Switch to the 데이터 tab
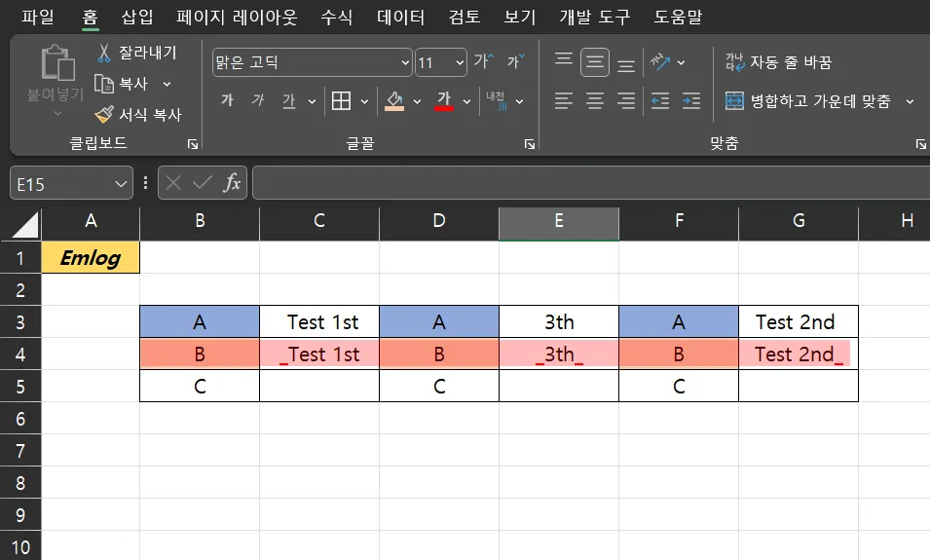This screenshot has height=560, width=930. (401, 17)
